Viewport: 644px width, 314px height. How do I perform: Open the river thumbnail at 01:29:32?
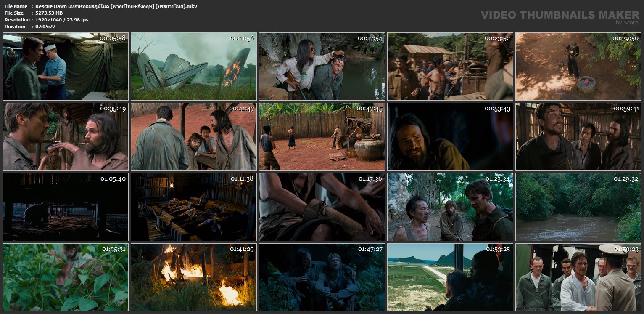pos(578,207)
